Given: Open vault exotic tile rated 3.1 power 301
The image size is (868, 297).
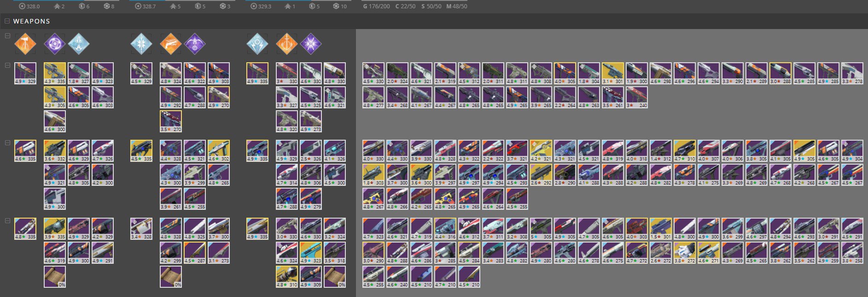Looking at the screenshot, I should click(x=613, y=73).
